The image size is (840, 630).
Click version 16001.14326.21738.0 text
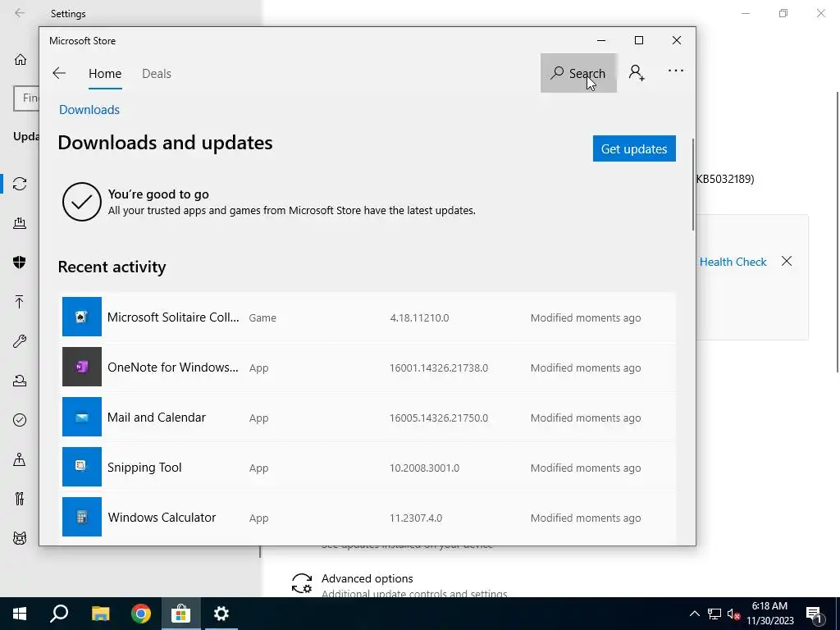[439, 367]
